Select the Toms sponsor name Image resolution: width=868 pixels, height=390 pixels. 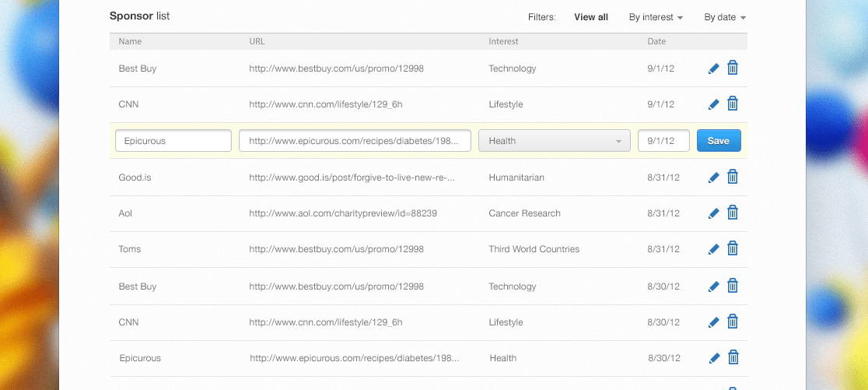(x=130, y=249)
